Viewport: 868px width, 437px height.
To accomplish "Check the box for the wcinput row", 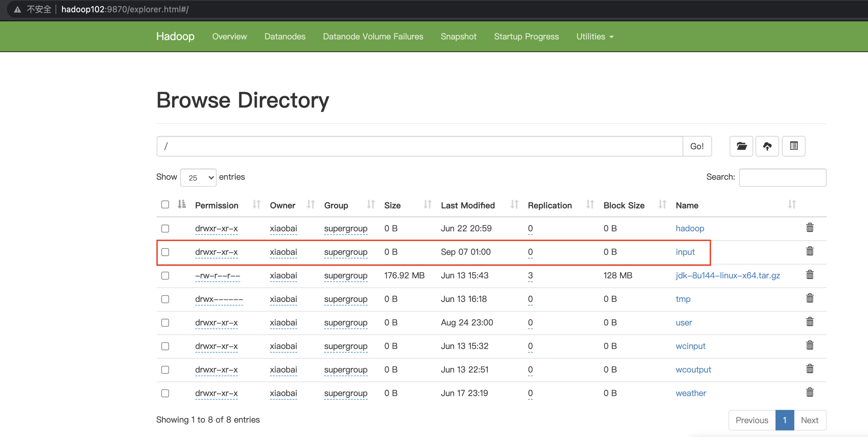I will [x=165, y=346].
